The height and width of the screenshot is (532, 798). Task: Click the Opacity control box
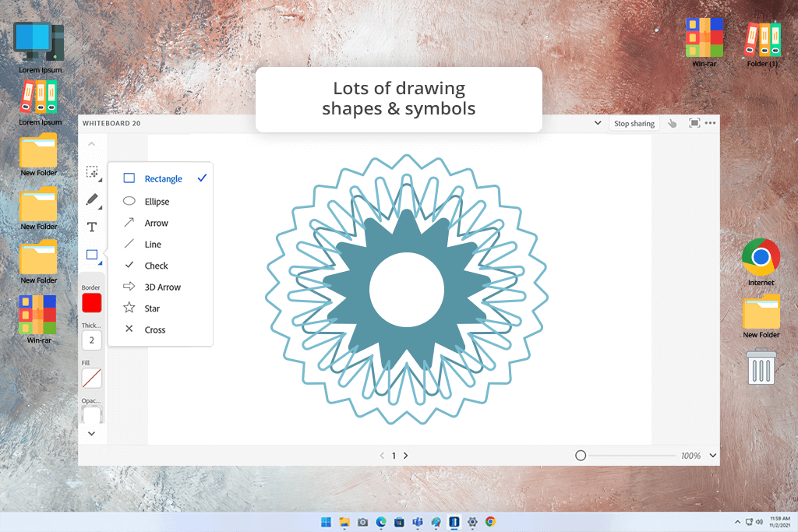(x=92, y=414)
